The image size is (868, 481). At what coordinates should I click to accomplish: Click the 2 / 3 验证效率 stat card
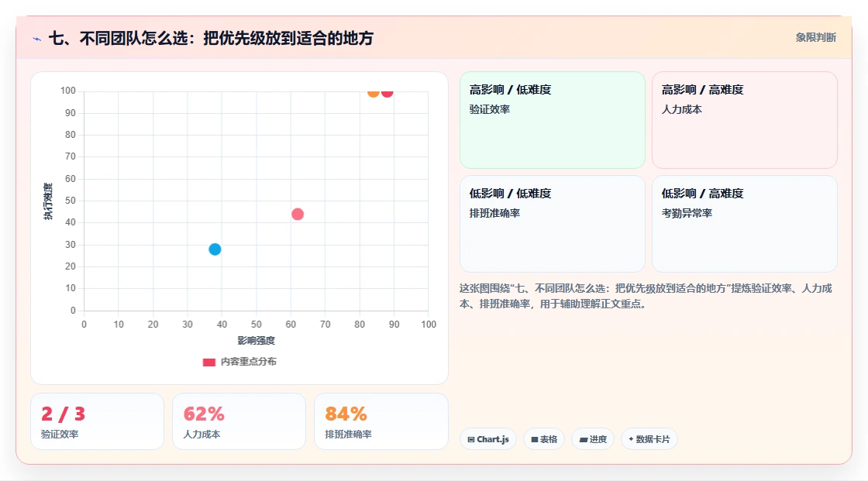pyautogui.click(x=98, y=421)
